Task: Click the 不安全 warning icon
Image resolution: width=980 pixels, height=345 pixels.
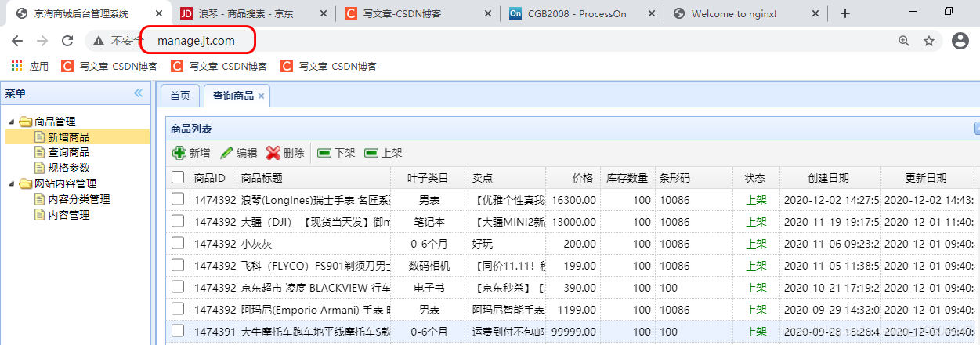Action: click(99, 41)
